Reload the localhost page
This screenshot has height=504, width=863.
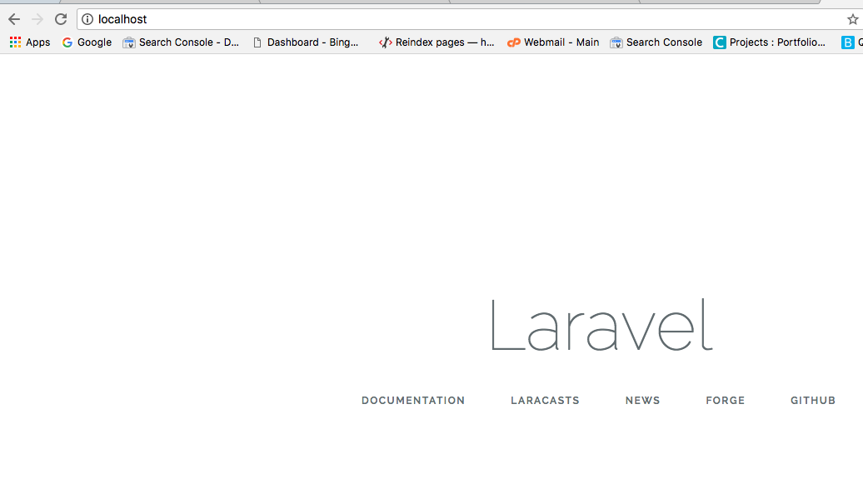pos(61,19)
